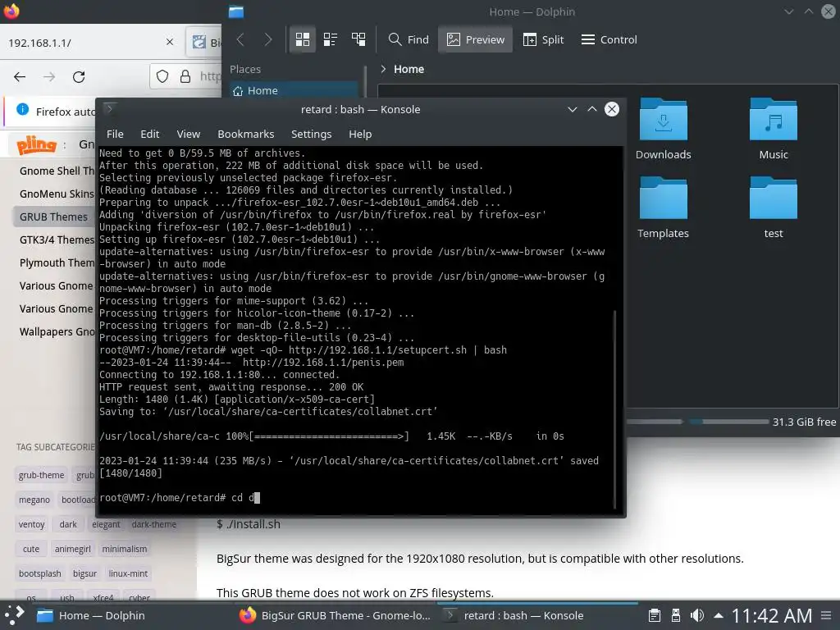Click the Pling logo
840x630 pixels.
pos(36,144)
